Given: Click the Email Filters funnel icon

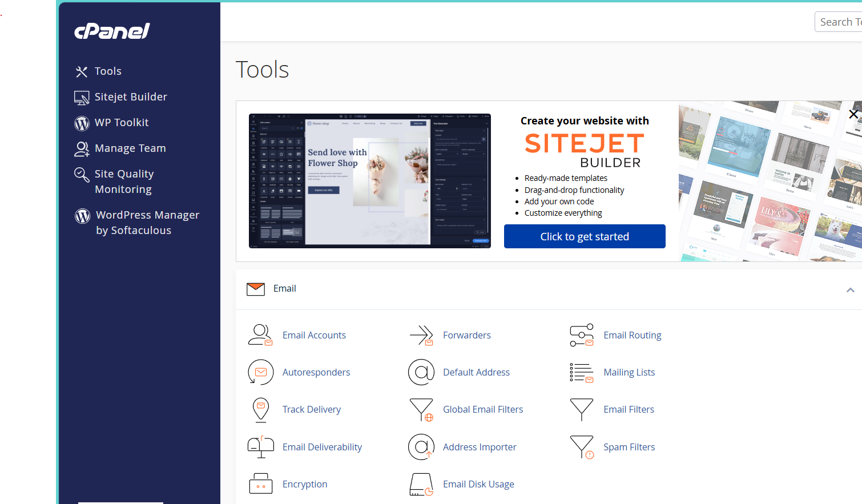Looking at the screenshot, I should (x=582, y=409).
